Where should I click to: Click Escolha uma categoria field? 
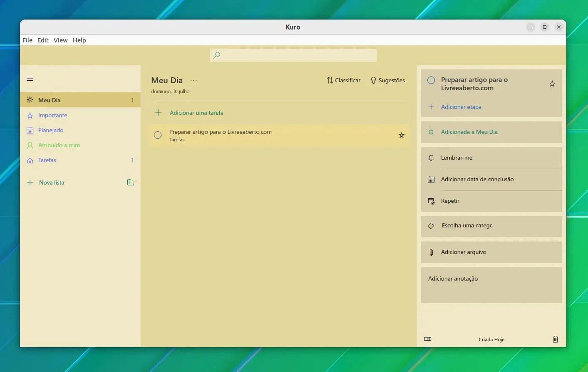pos(491,227)
